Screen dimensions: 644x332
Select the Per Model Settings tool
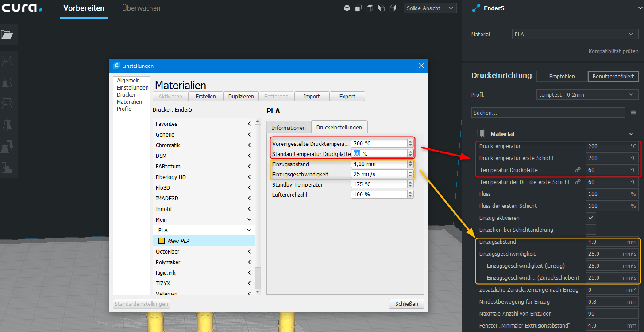(x=7, y=146)
